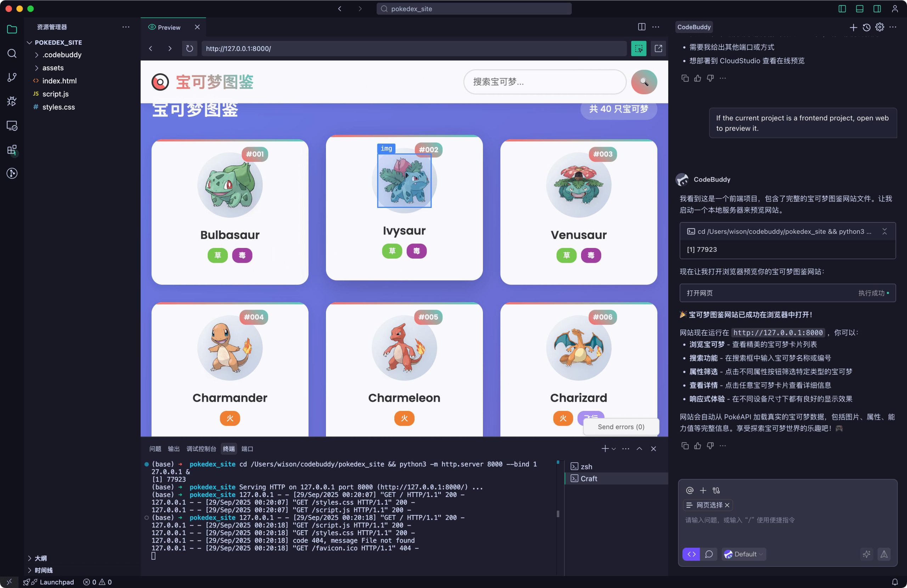The image size is (907, 588).
Task: Expand the assets folder
Action: 53,68
